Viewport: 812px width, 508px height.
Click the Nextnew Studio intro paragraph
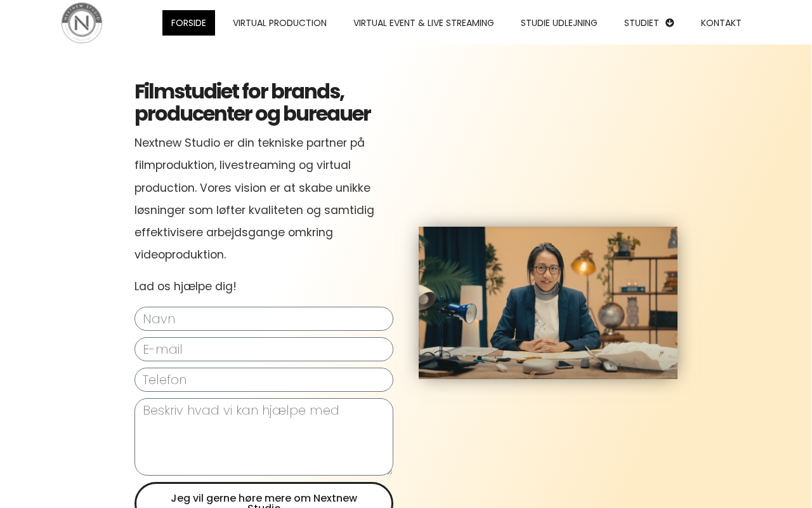click(x=254, y=199)
